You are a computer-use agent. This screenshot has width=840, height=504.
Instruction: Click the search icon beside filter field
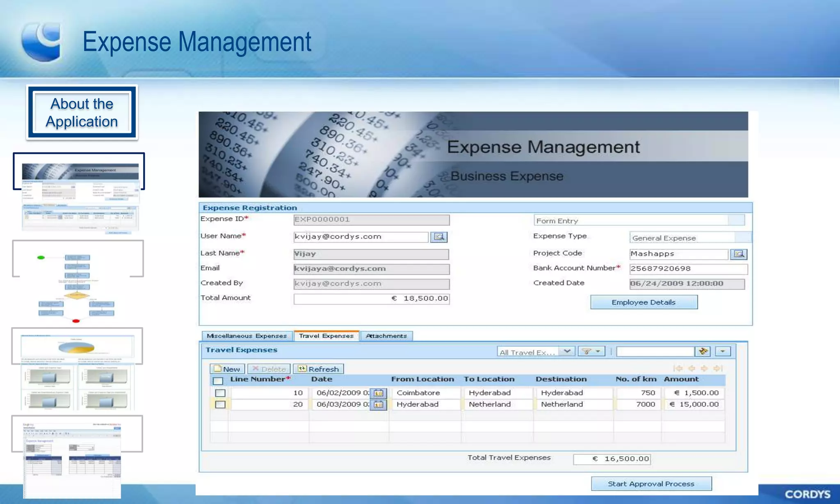703,351
